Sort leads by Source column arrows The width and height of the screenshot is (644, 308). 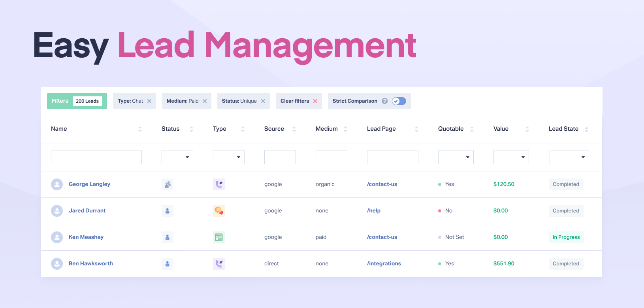[294, 129]
